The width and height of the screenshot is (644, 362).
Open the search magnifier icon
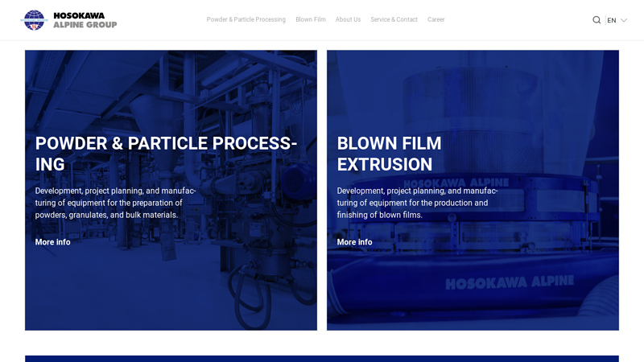pyautogui.click(x=597, y=20)
